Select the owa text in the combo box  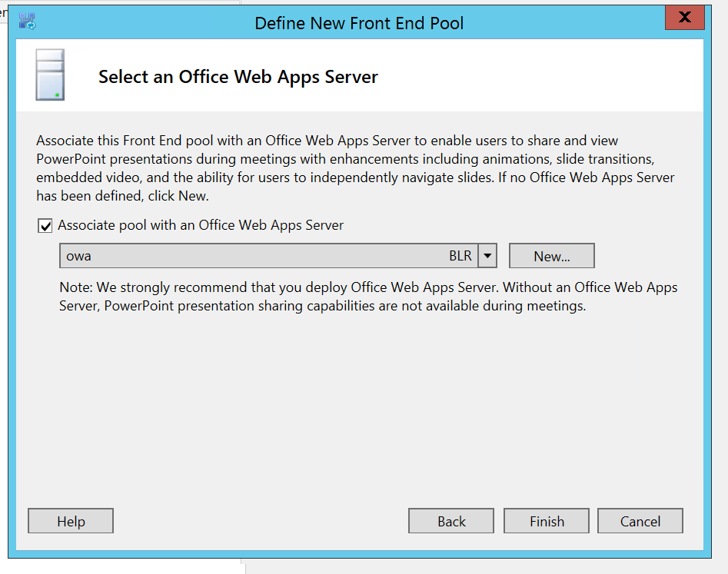coord(78,256)
